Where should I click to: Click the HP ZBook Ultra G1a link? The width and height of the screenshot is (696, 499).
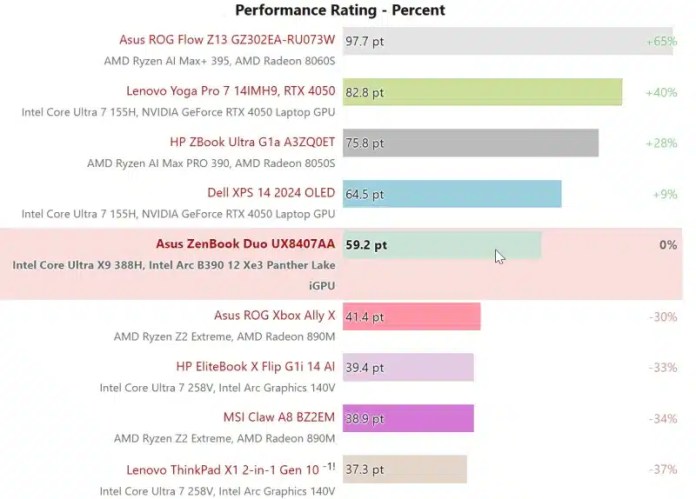[x=252, y=142]
